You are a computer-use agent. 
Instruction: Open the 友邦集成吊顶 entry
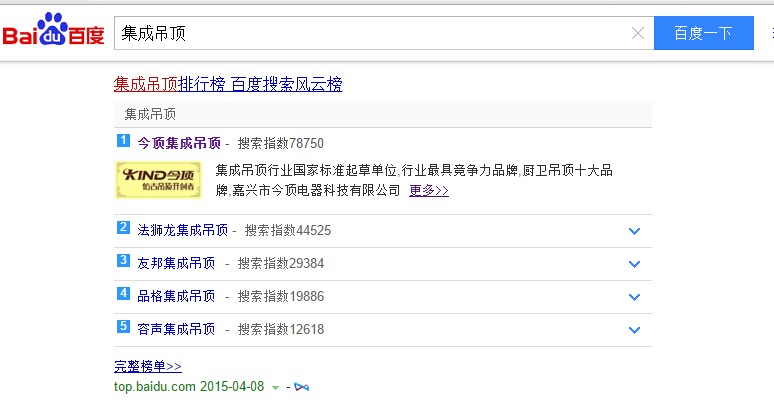pos(176,263)
